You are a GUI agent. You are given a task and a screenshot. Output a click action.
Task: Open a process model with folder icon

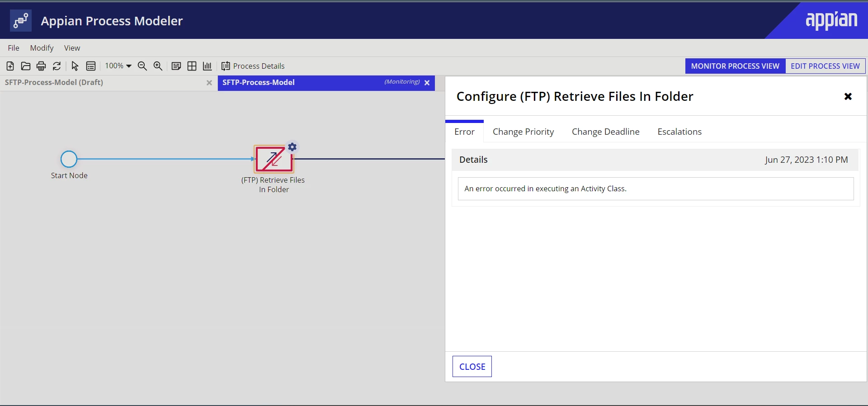click(x=26, y=66)
